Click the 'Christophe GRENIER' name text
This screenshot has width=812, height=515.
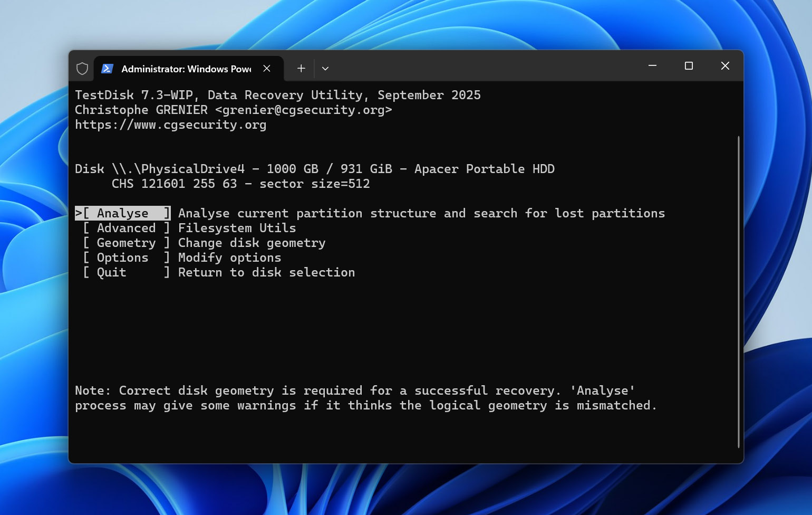(x=141, y=110)
